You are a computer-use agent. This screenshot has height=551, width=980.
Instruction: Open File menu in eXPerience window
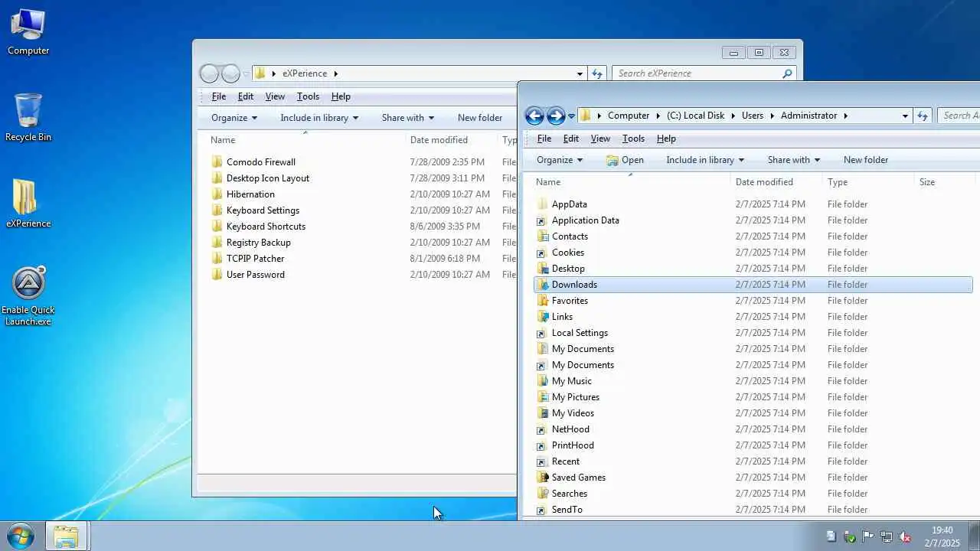[x=219, y=96]
